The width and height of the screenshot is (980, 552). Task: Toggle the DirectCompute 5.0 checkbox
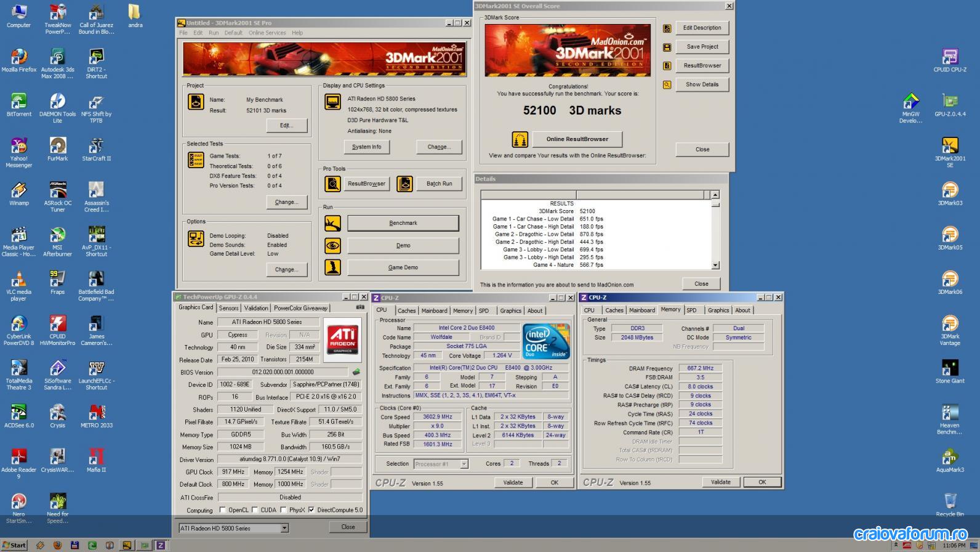pyautogui.click(x=311, y=510)
